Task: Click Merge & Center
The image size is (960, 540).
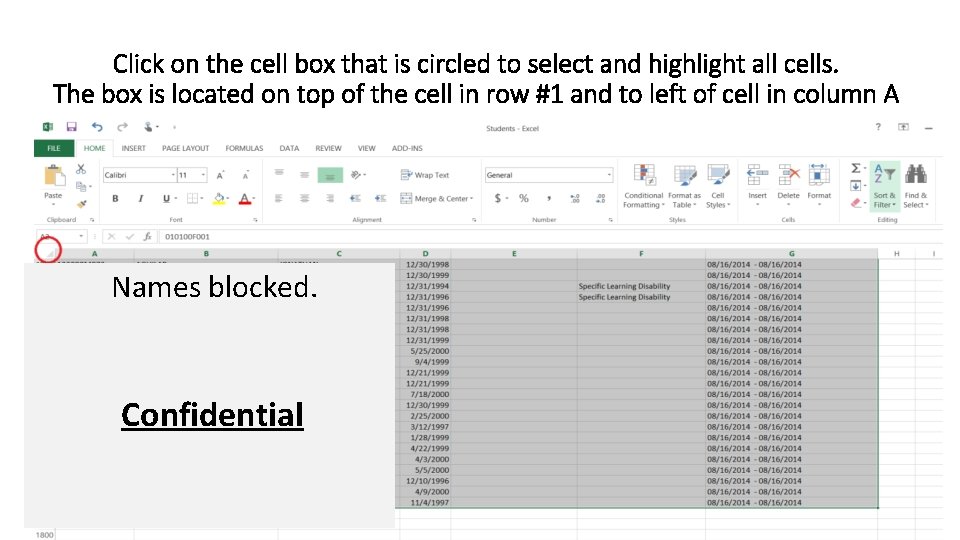Action: point(437,198)
